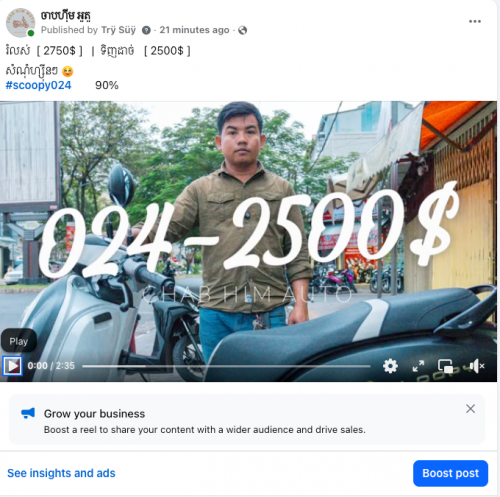This screenshot has width=500, height=497.
Task: Click publisher name Trÿ Süÿ
Action: click(x=118, y=30)
